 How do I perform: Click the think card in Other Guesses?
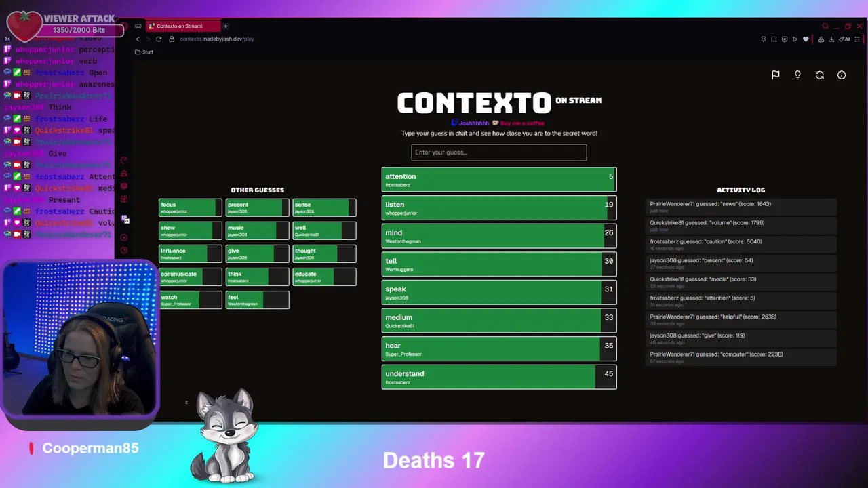point(257,277)
